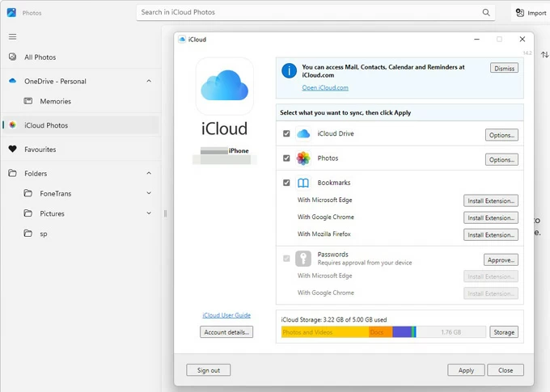Click the Import icon button
This screenshot has height=392, width=550.
[x=521, y=13]
